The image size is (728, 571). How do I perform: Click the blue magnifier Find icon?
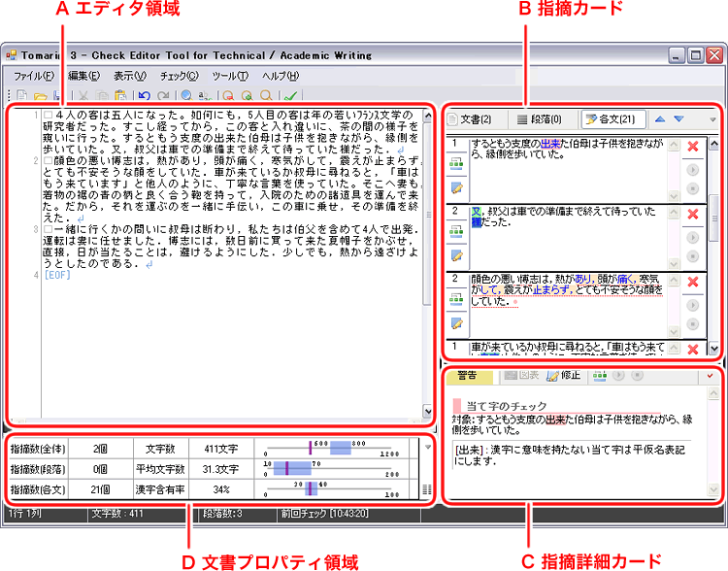tap(186, 96)
